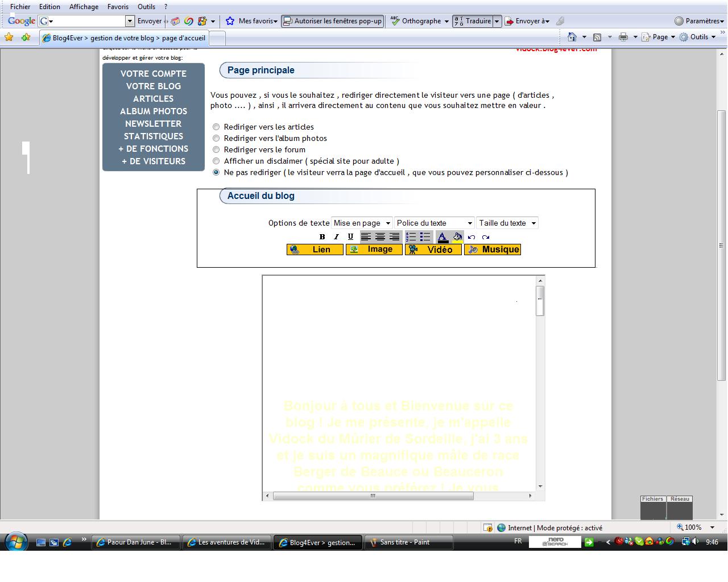Click the underline formatting icon
Image resolution: width=728 pixels, height=582 pixels.
350,237
